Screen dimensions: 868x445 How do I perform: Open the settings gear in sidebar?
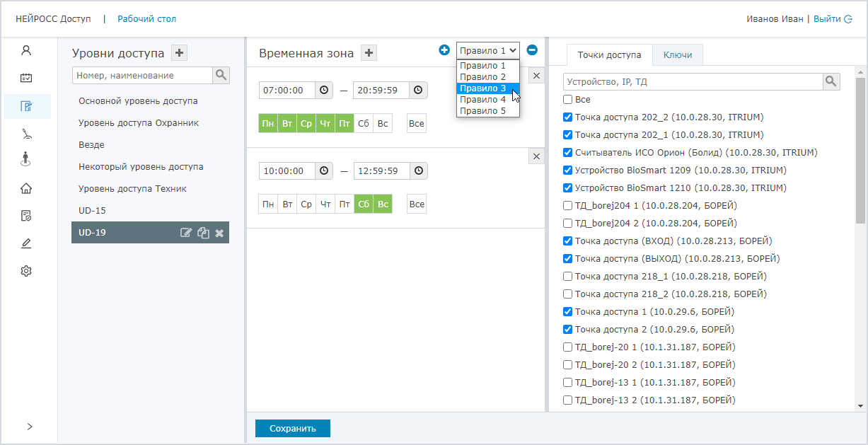26,271
